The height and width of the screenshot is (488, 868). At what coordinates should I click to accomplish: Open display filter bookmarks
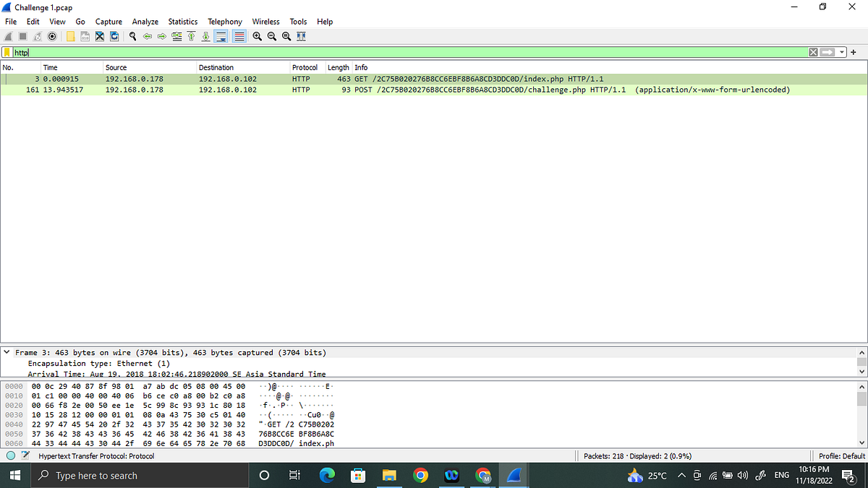point(7,52)
